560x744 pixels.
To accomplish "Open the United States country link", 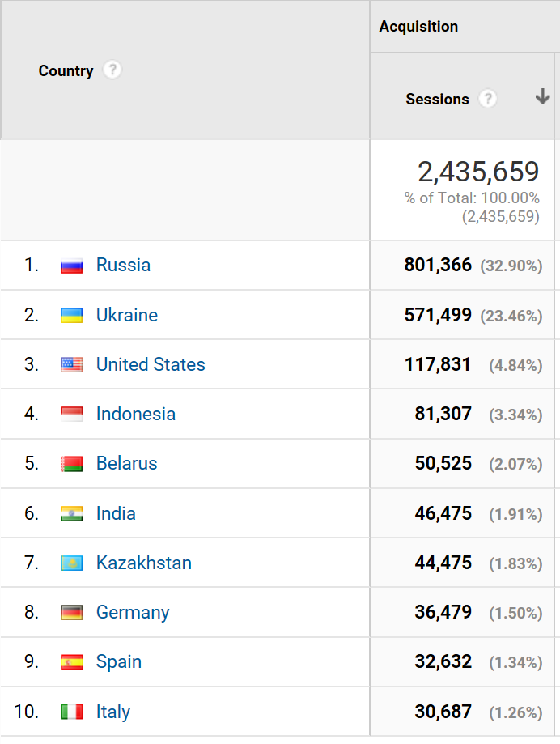I will coord(151,364).
